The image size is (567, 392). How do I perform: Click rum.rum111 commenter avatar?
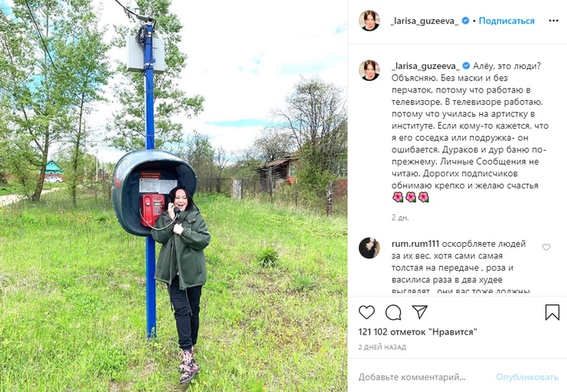(x=369, y=248)
